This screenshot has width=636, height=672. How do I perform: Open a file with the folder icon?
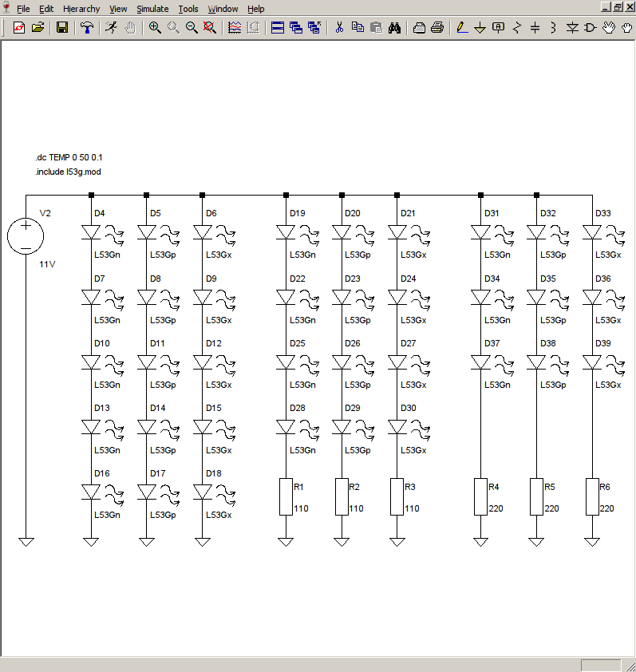click(x=38, y=28)
